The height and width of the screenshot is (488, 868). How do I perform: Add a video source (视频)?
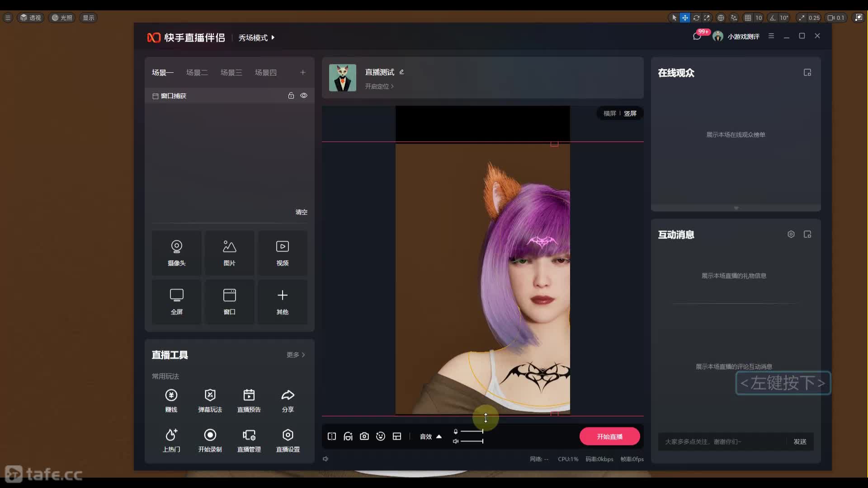pos(282,253)
